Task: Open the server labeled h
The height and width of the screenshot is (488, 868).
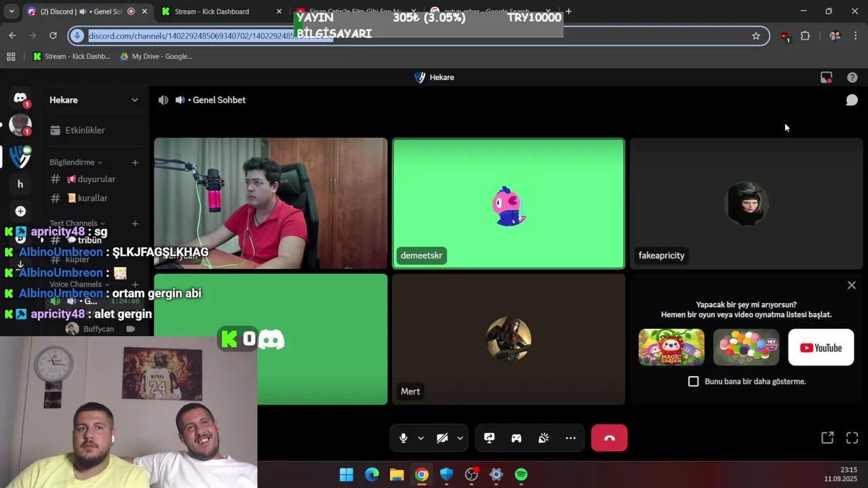Action: point(20,184)
